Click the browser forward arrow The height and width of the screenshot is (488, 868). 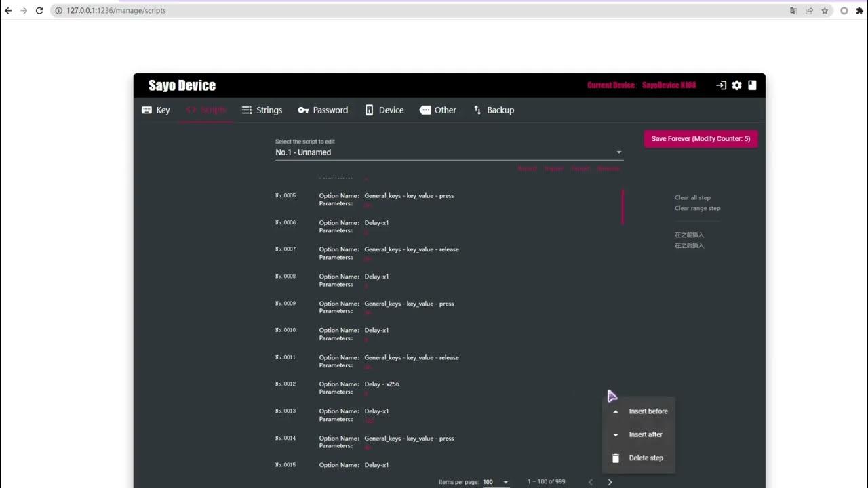pos(24,11)
